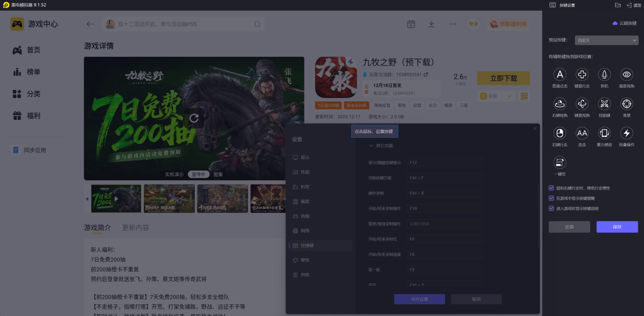Image resolution: width=644 pixels, height=316 pixels.
Task: Click the 领取福利券 coupon button
Action: [x=509, y=24]
